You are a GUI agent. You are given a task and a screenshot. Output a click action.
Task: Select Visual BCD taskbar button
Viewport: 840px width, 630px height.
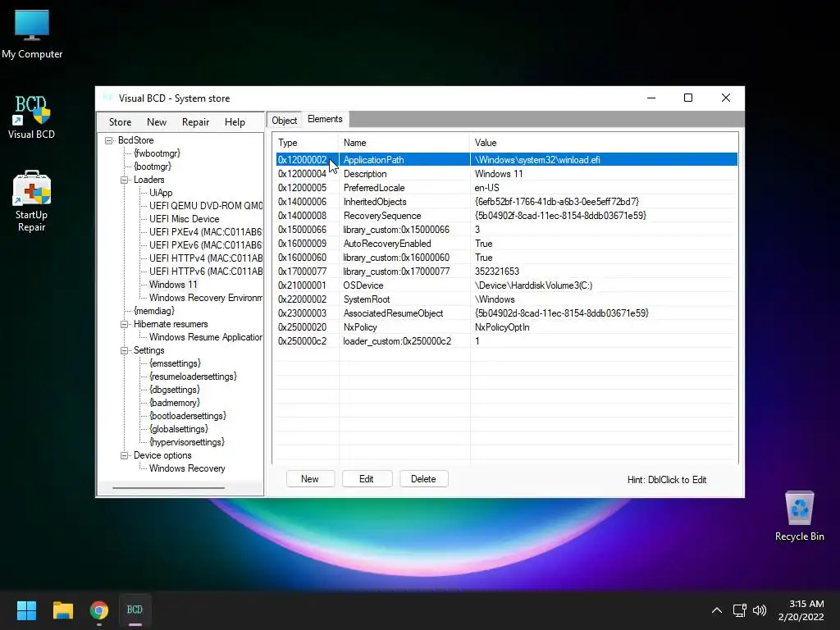click(135, 610)
